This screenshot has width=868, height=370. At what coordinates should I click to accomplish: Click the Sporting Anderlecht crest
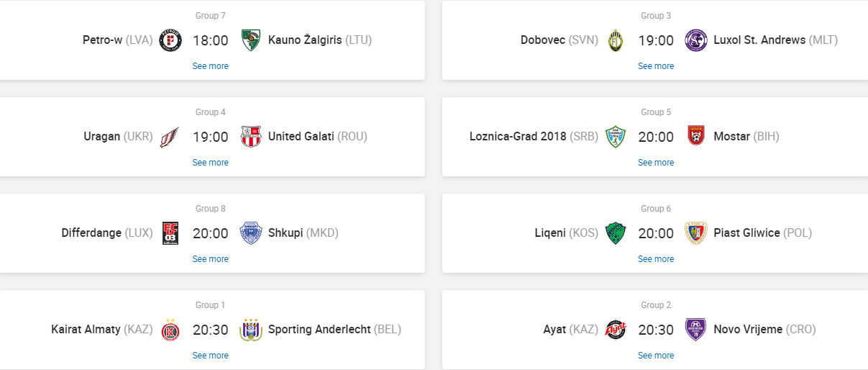(250, 330)
